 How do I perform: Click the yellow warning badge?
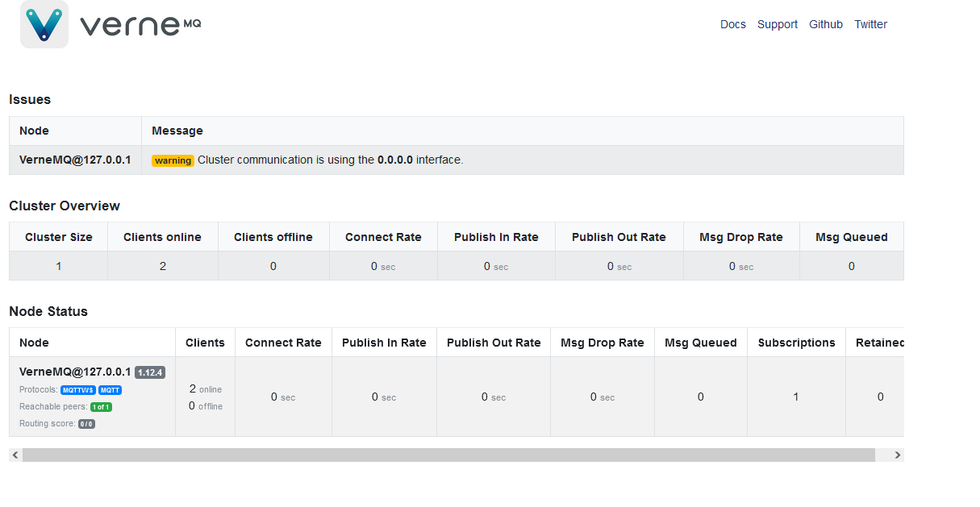click(173, 160)
